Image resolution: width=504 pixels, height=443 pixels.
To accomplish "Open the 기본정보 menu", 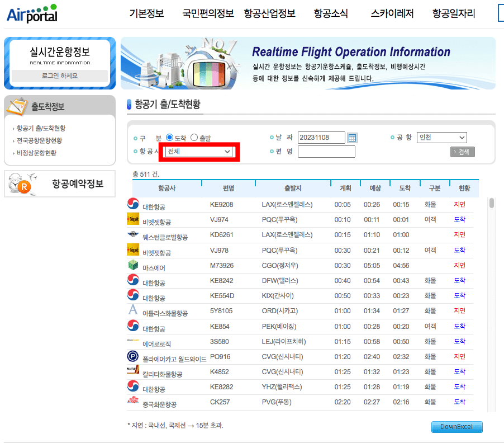I will point(146,13).
